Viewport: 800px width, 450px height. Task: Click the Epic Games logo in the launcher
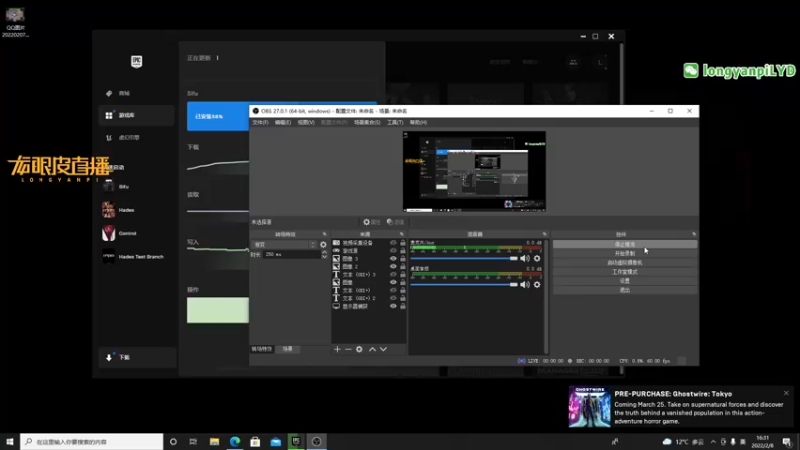pyautogui.click(x=136, y=62)
